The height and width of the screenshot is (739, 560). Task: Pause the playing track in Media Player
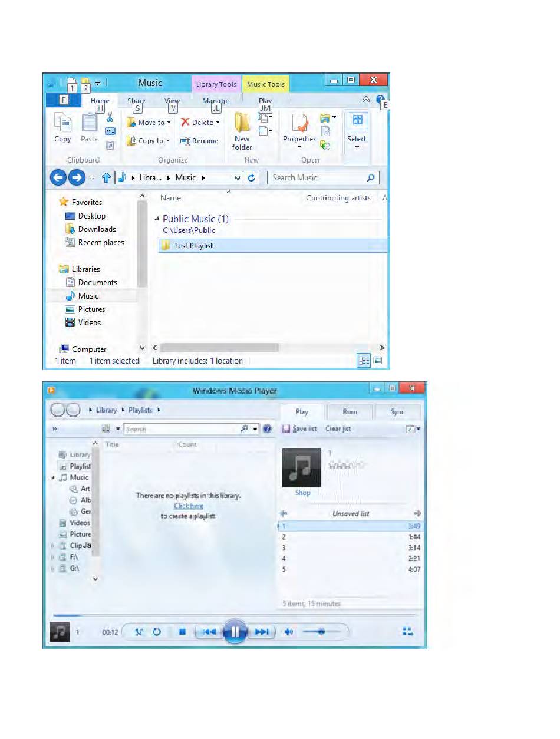tap(235, 632)
